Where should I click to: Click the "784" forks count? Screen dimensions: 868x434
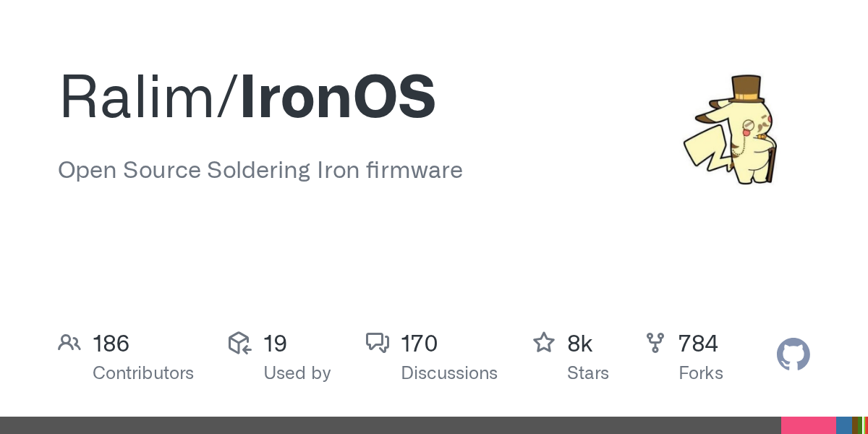click(698, 344)
